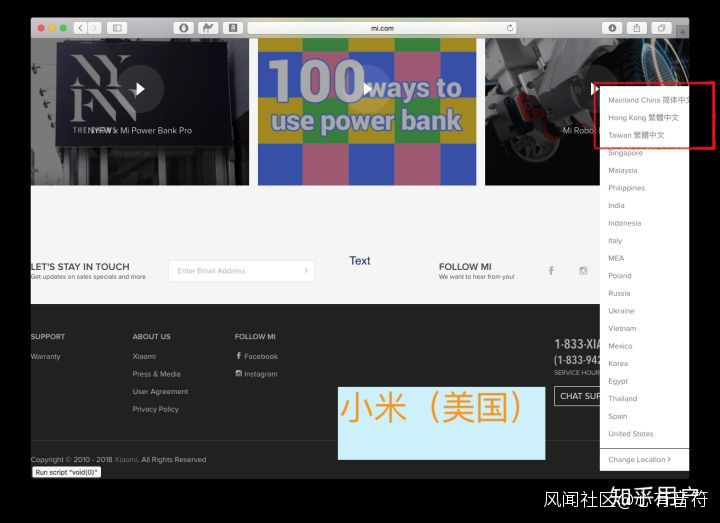Open the Warranty link under Support

point(45,356)
